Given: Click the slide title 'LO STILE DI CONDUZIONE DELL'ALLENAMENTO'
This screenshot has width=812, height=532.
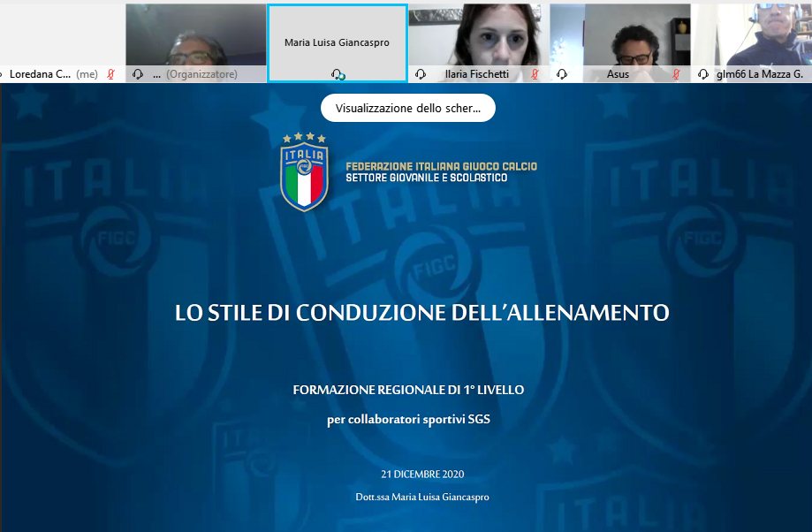Looking at the screenshot, I should coord(422,312).
